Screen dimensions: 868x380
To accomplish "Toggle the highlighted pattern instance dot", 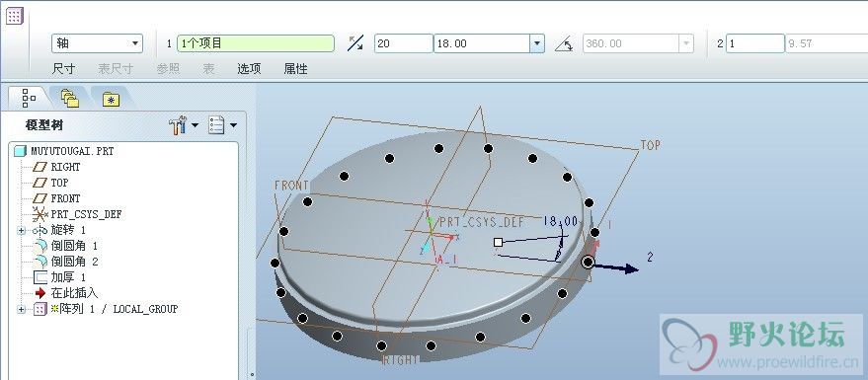I will pyautogui.click(x=589, y=262).
